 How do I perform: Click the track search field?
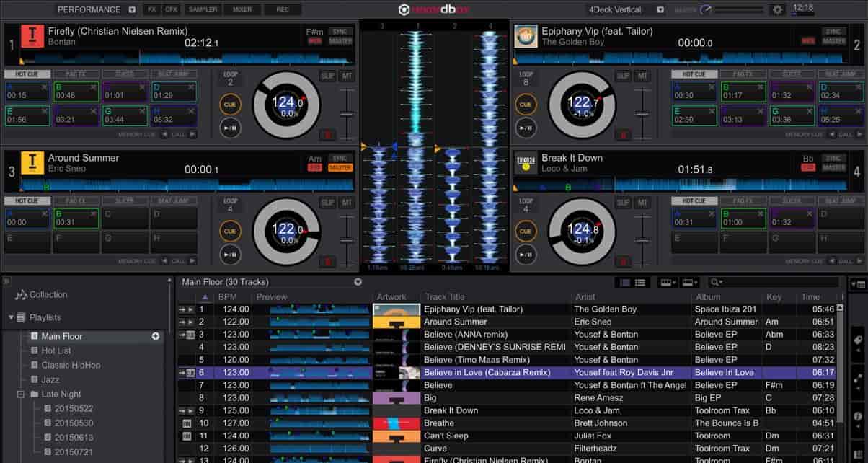779,283
